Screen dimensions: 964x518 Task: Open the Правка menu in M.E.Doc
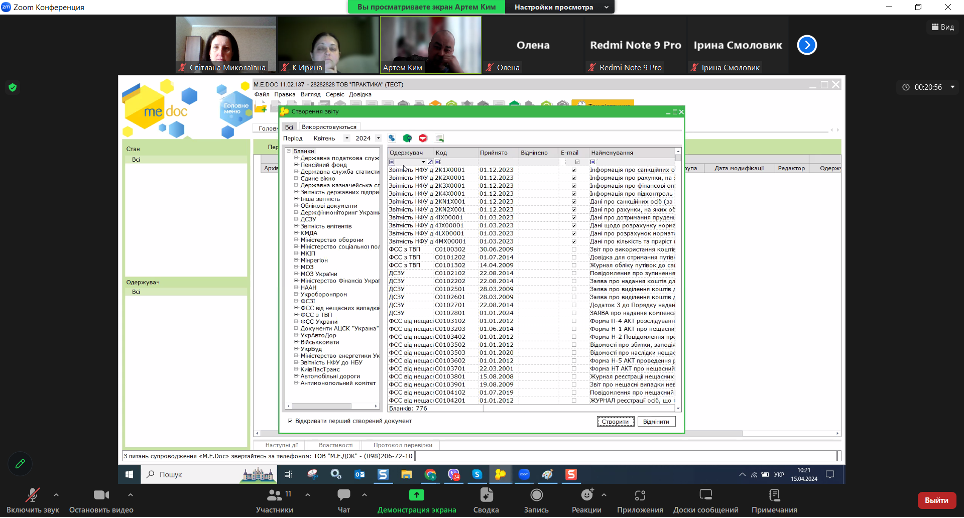(285, 94)
